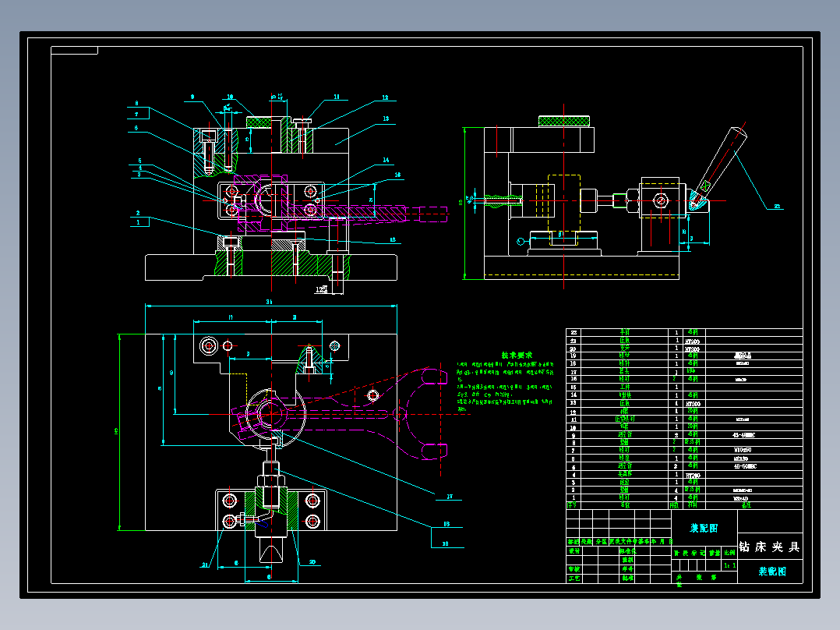The image size is (840, 630).
Task: Select balloon label 22 near handle
Action: click(777, 206)
